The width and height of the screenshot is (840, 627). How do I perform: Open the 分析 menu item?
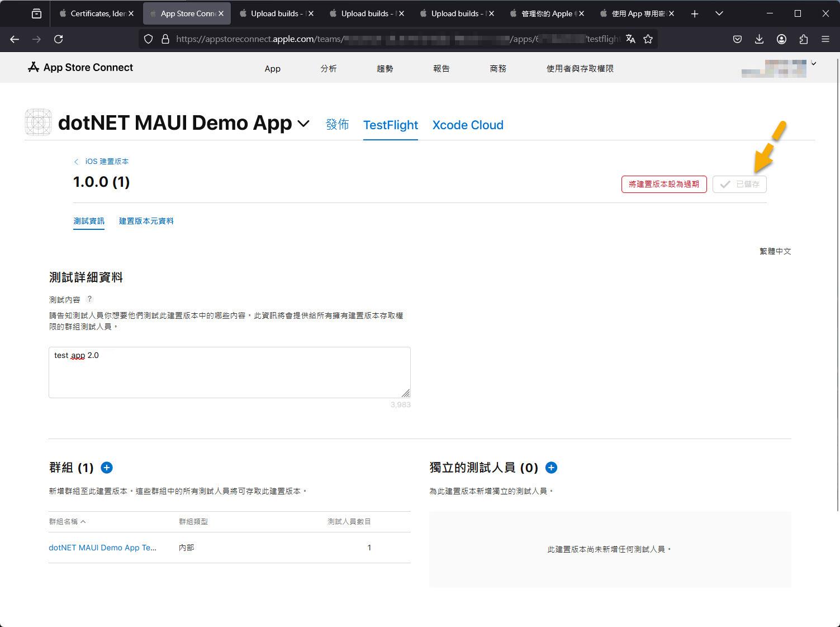329,68
